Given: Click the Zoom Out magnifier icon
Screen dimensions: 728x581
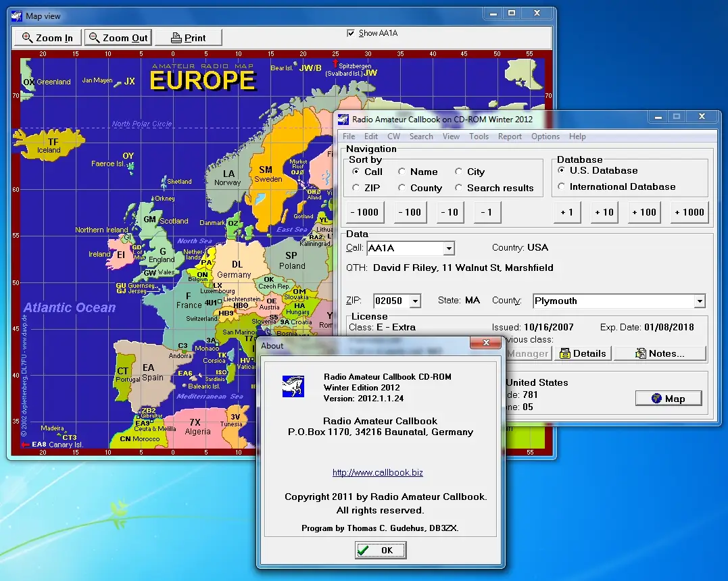Looking at the screenshot, I should tap(94, 38).
